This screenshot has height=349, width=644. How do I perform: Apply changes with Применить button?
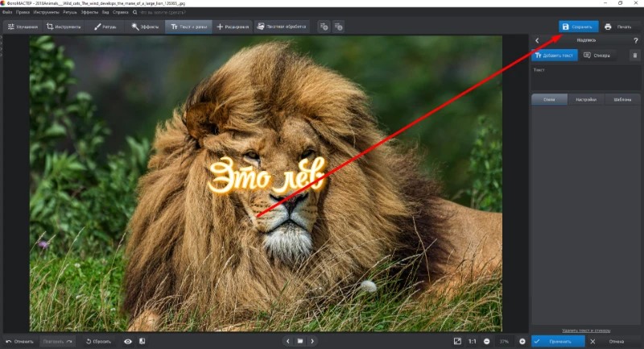tap(558, 341)
